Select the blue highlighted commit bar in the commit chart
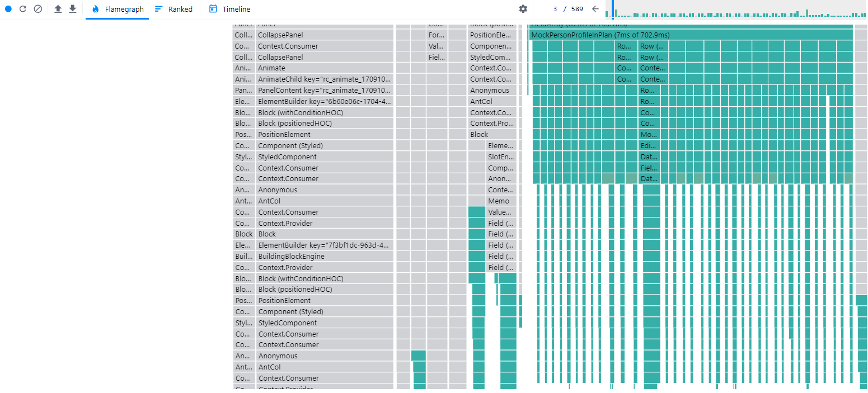This screenshot has height=393, width=868. pyautogui.click(x=613, y=9)
